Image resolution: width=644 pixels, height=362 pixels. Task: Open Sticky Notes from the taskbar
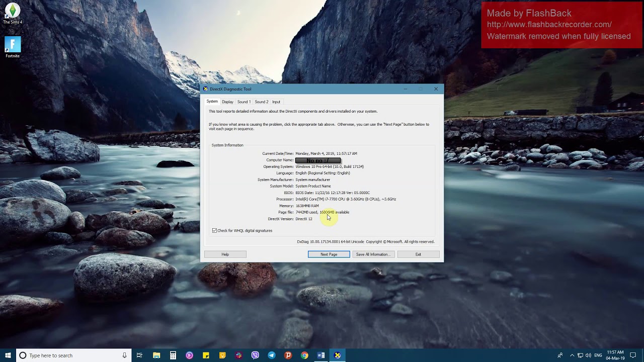[206, 355]
